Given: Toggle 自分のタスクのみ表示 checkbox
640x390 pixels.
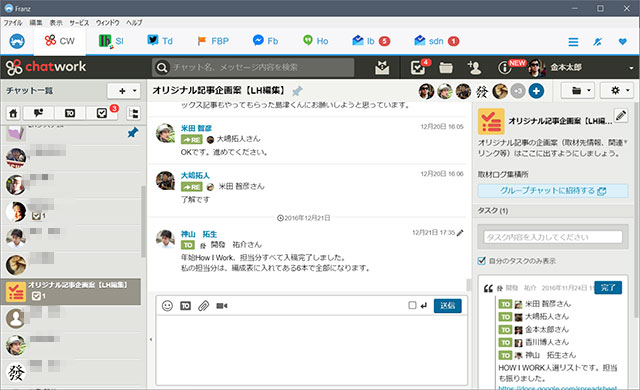Looking at the screenshot, I should [482, 261].
